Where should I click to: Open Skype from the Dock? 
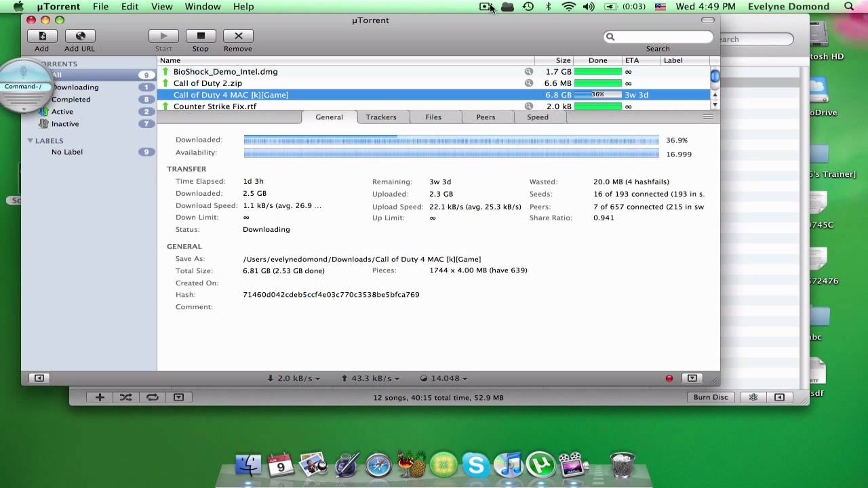[476, 465]
